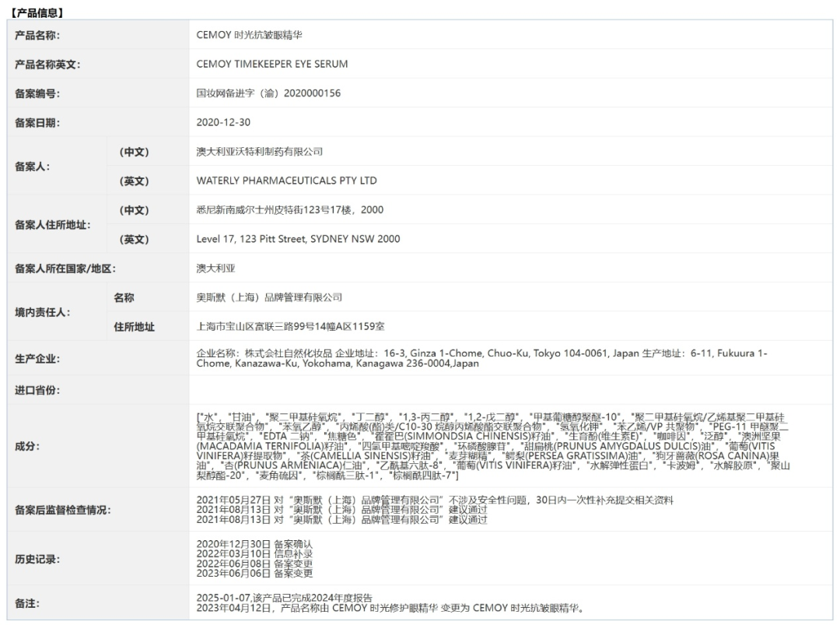
Task: Click the ingredient list text block
Action: click(x=493, y=447)
